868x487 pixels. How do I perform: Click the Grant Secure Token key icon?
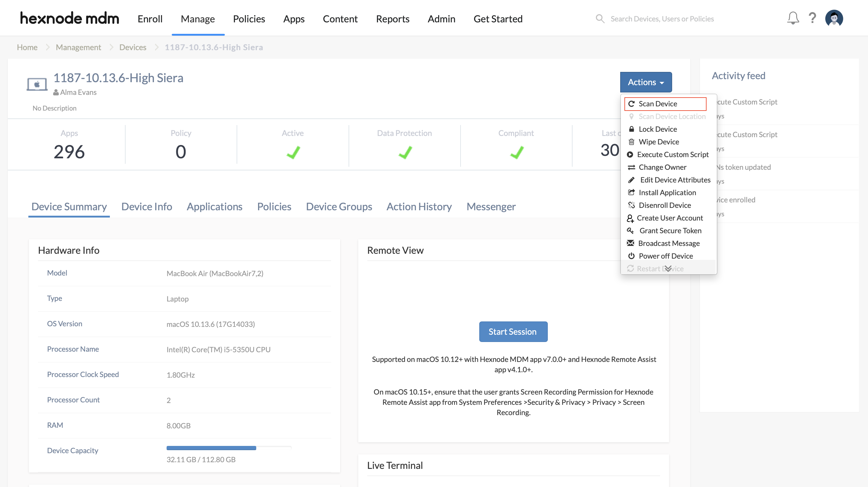pos(630,231)
